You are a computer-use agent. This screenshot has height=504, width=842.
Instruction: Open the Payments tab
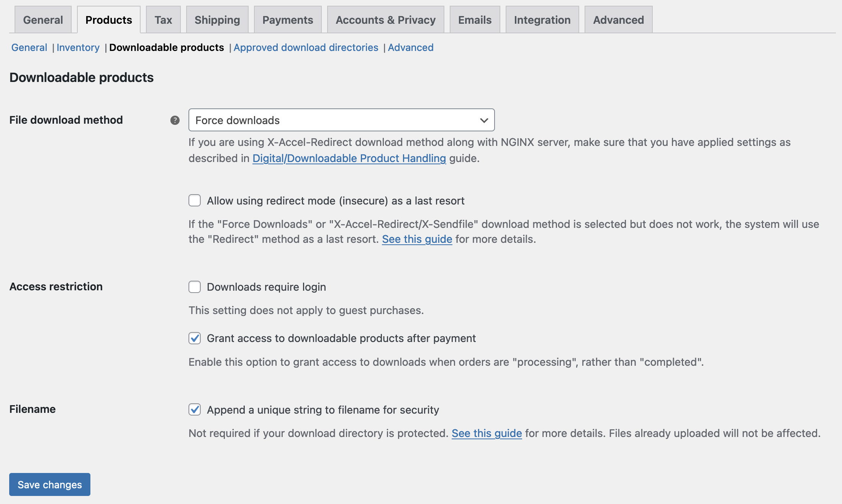coord(288,20)
